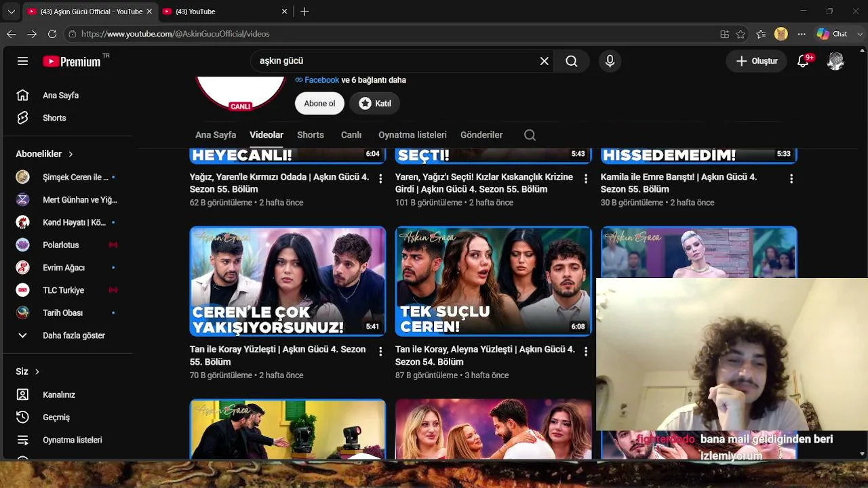
Task: Open options menu for Yaren, Yağız'ı Seçti video
Action: 586,178
